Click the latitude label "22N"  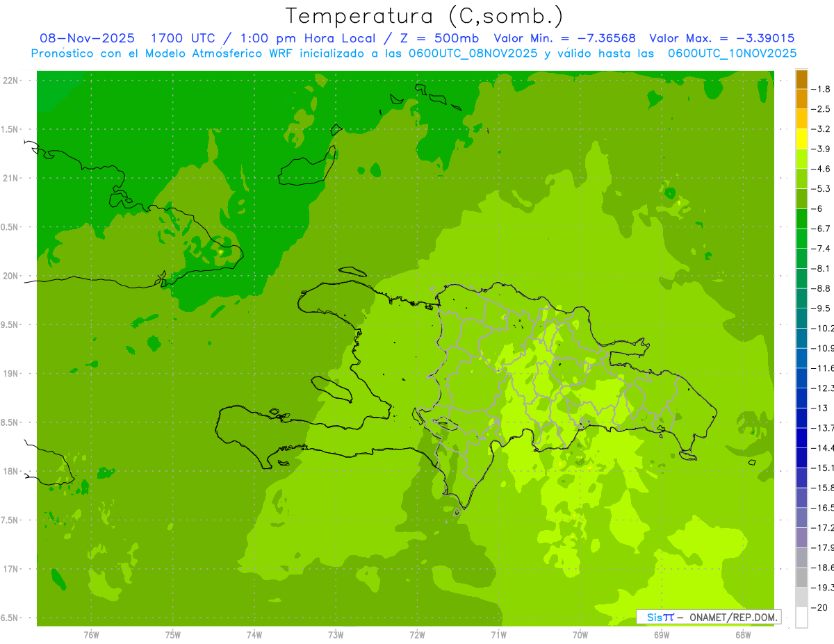[x=11, y=81]
